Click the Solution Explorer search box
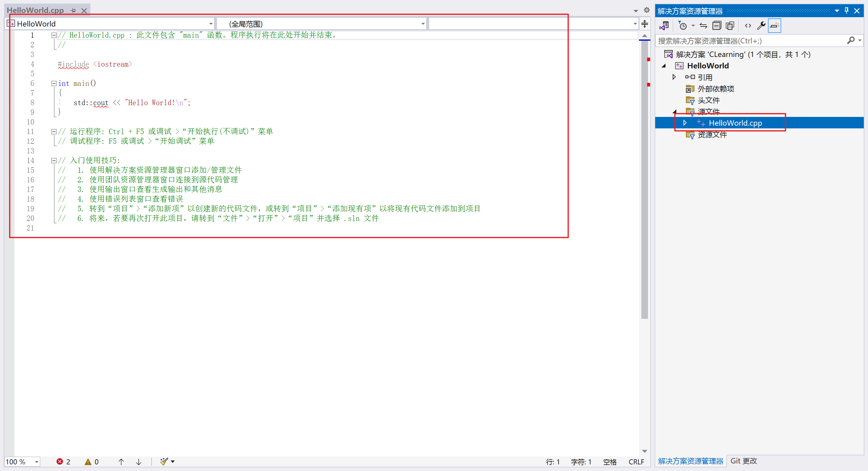Viewport: 868px width, 471px height. coord(751,41)
